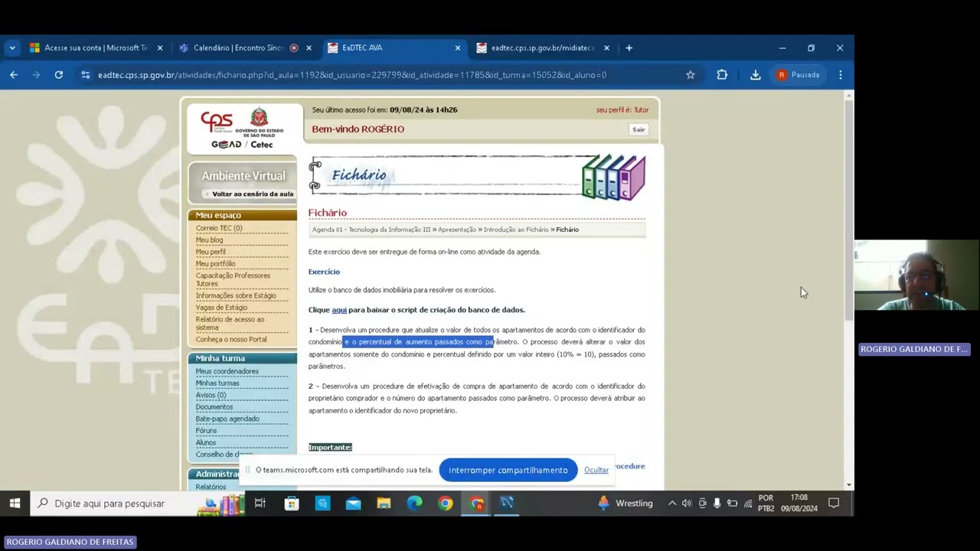
Task: Open Chrome three-dot menu
Action: pyautogui.click(x=841, y=75)
